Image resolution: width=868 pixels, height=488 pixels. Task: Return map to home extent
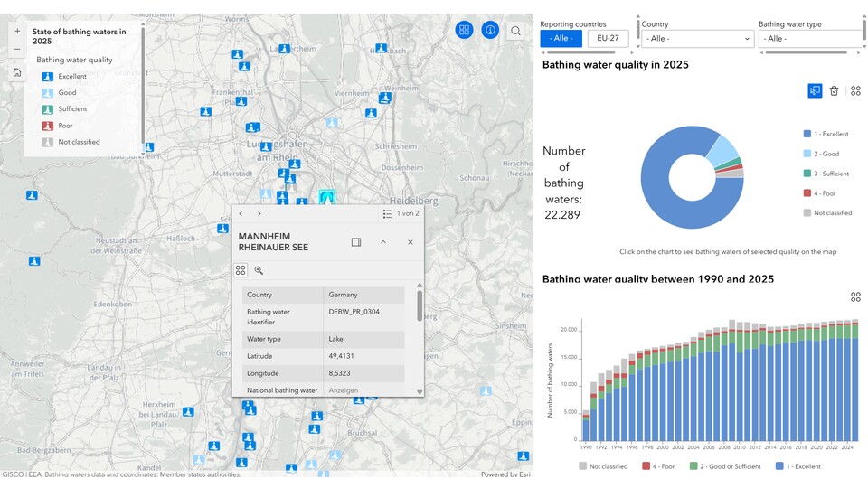pos(17,72)
